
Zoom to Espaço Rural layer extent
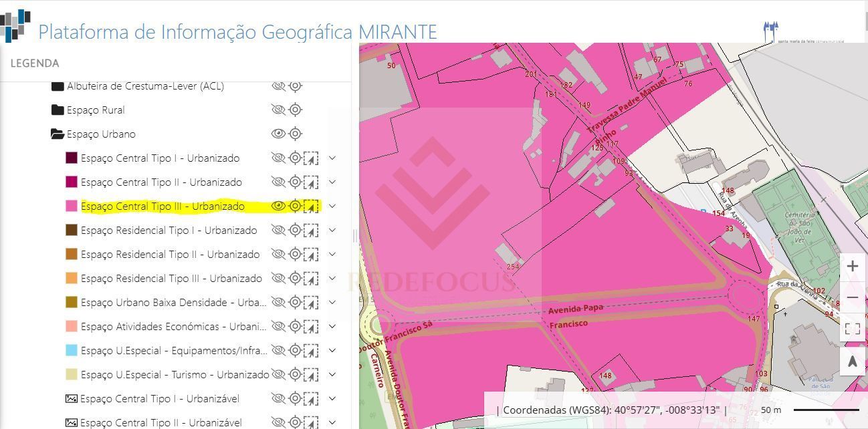pyautogui.click(x=295, y=110)
